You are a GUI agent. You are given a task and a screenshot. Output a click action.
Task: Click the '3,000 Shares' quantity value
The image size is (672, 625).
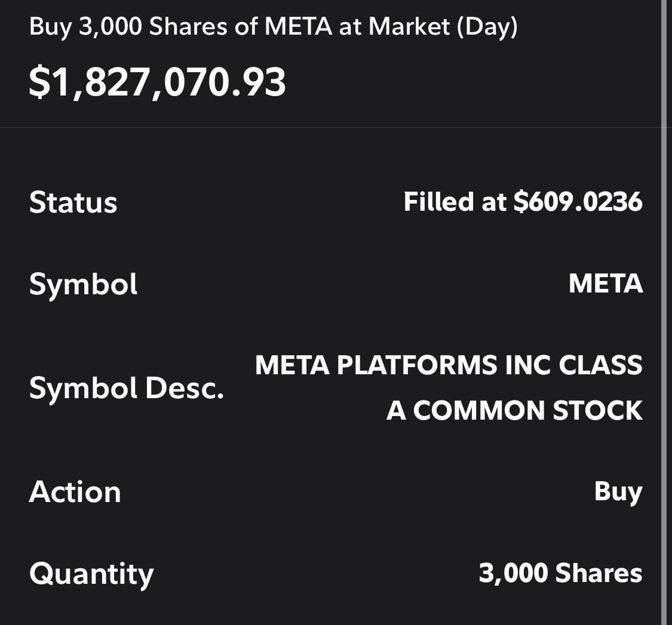coord(560,573)
